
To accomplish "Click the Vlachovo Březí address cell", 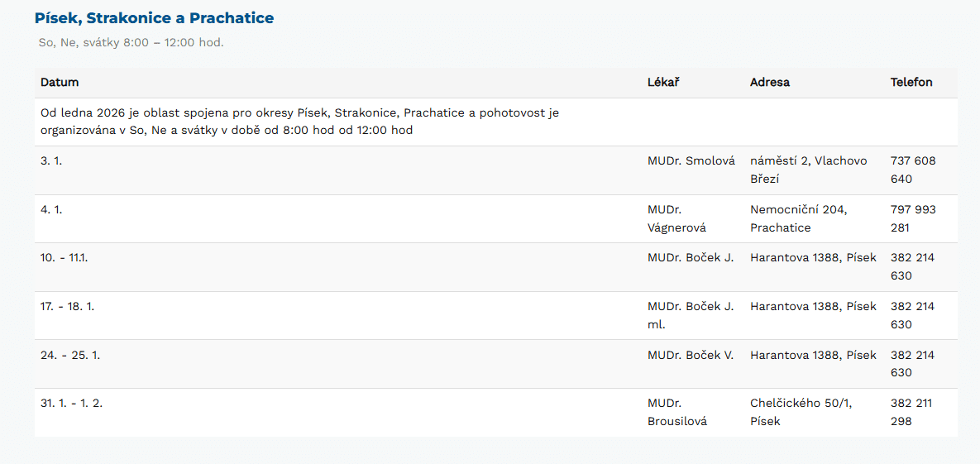I will [808, 170].
